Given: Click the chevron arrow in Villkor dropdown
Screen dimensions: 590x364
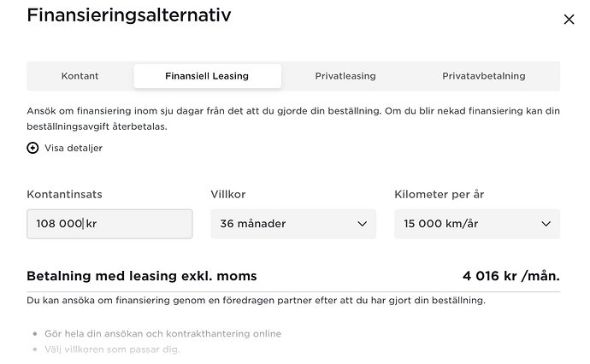Looking at the screenshot, I should point(362,224).
